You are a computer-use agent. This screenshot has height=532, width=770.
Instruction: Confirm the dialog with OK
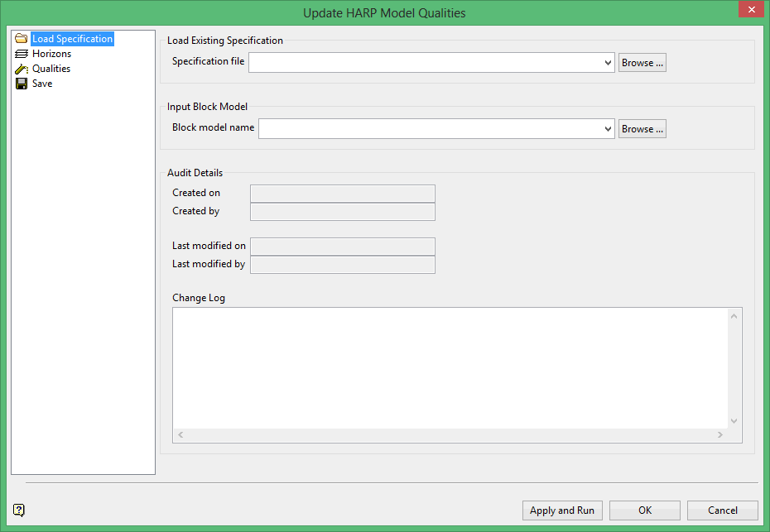click(644, 510)
